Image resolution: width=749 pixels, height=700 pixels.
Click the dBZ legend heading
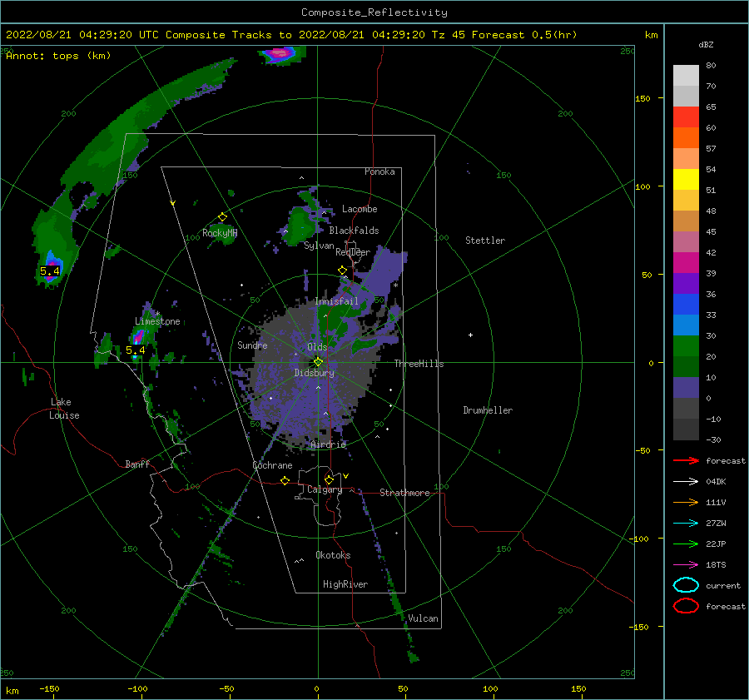click(706, 44)
